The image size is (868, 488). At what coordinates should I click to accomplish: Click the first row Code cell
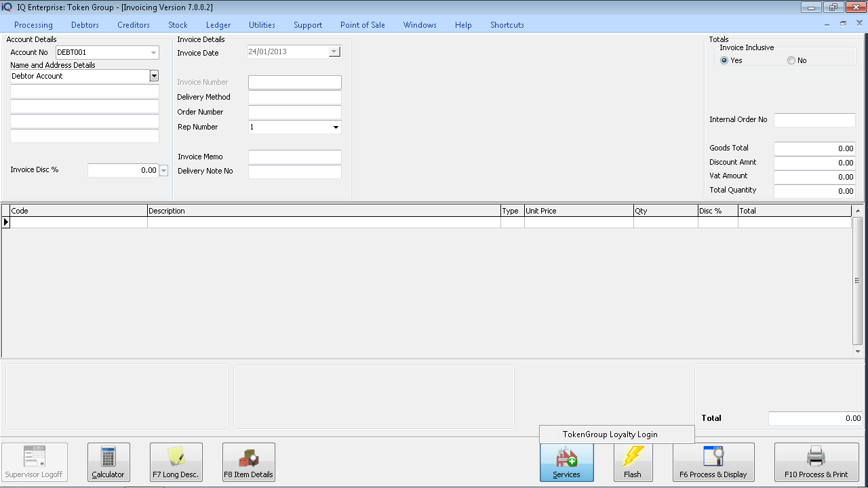[x=79, y=222]
